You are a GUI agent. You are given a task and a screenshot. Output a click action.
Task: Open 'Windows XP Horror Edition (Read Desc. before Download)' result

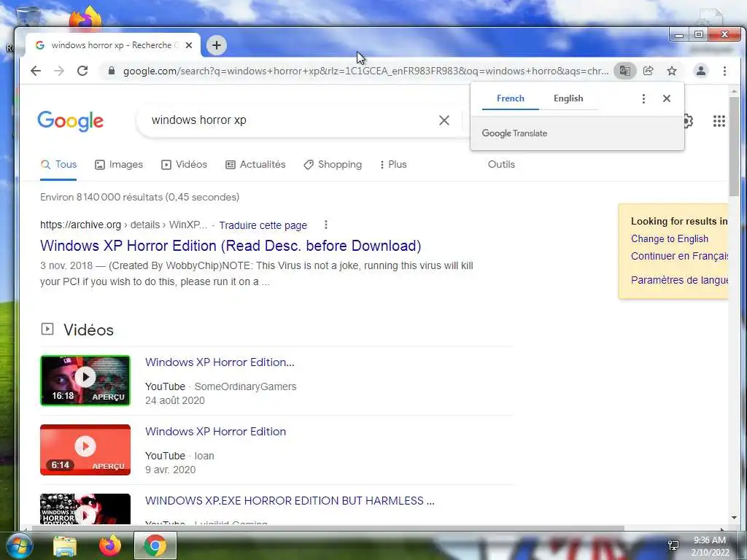tap(231, 246)
